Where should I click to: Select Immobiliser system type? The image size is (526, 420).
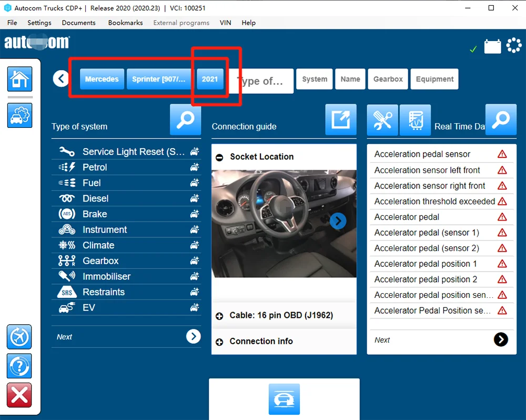pos(126,276)
